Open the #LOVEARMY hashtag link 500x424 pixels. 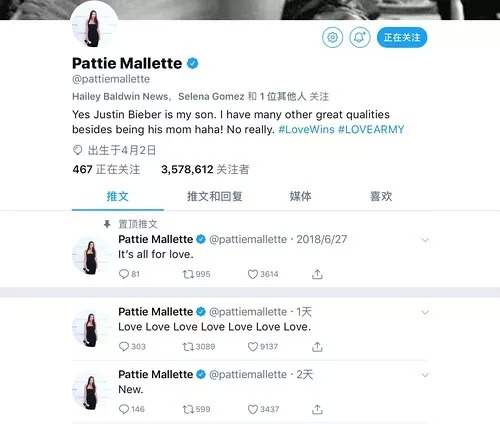click(x=371, y=129)
